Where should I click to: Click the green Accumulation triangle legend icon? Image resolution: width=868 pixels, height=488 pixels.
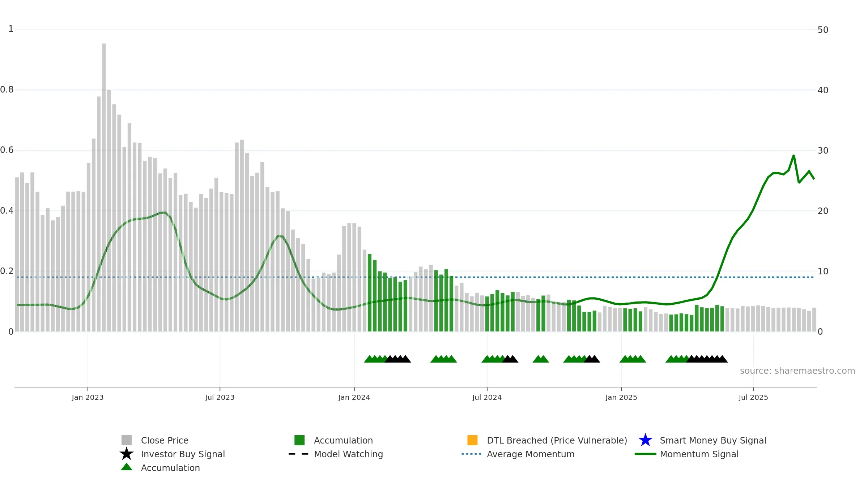127,467
